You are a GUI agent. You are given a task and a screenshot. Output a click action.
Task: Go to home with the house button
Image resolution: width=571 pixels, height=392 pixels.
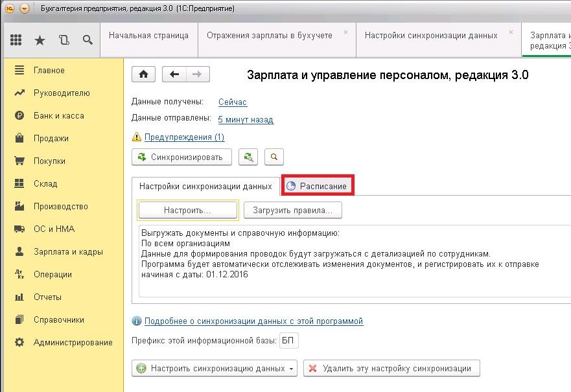pos(143,75)
